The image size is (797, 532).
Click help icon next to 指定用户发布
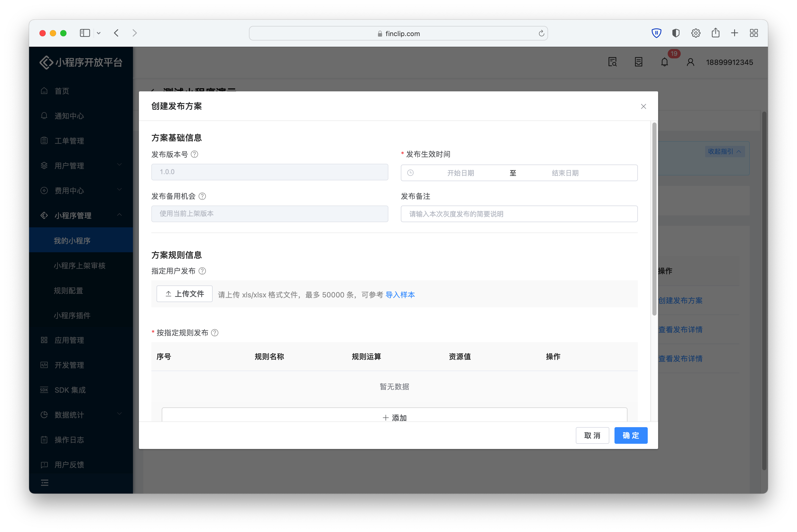pyautogui.click(x=202, y=271)
